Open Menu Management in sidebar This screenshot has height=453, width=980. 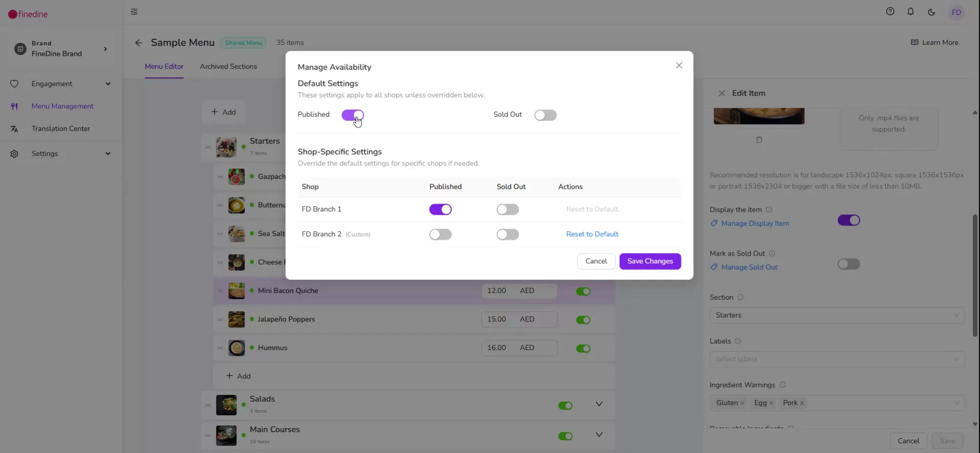(62, 107)
